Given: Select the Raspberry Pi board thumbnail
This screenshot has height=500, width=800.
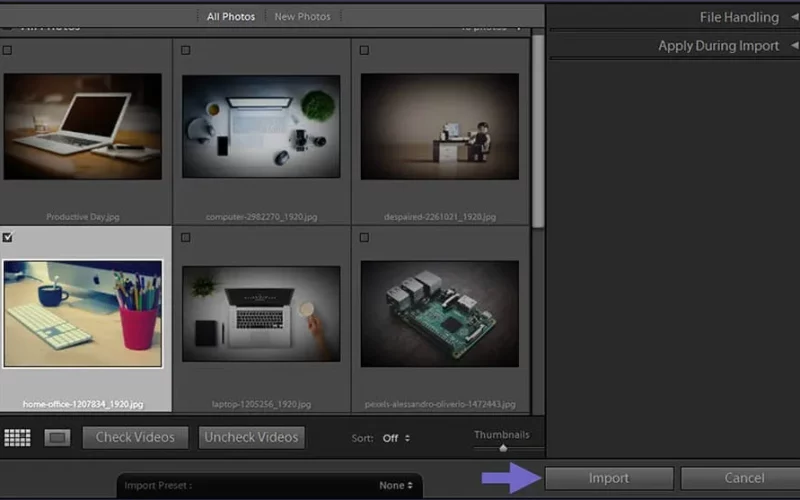Looking at the screenshot, I should (x=440, y=314).
